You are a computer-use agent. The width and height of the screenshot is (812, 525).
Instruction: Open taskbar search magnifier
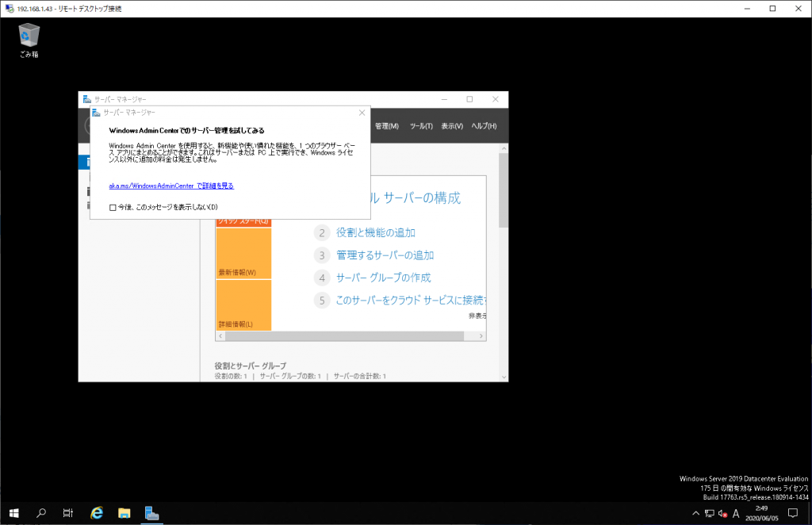tap(41, 513)
